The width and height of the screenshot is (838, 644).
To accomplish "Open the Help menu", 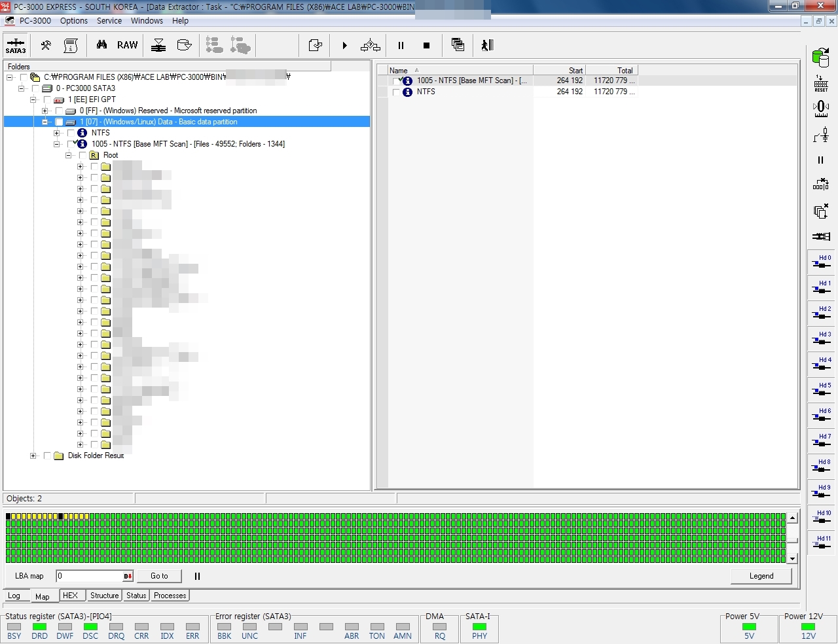I will [x=180, y=21].
